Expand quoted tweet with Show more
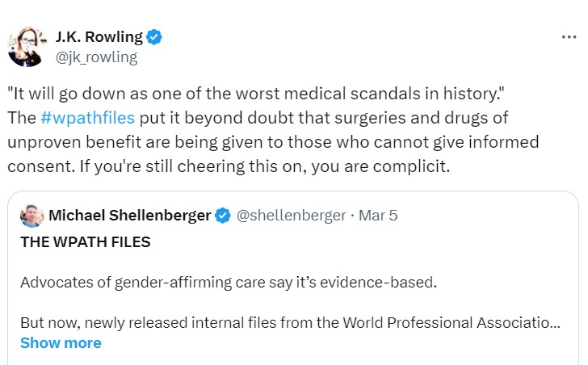Viewport: 588px width, 365px height. 61,342
